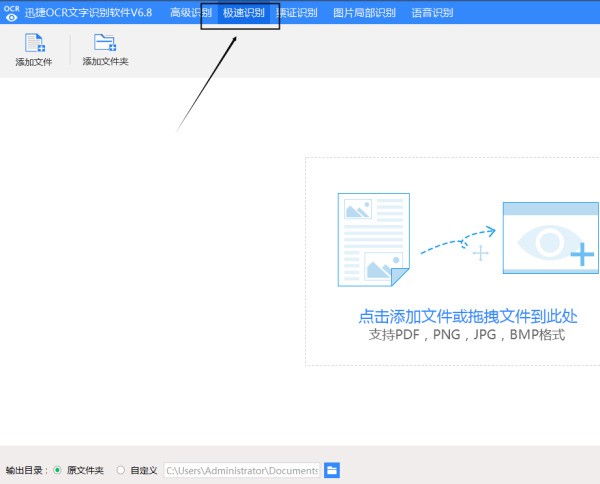
Task: Click the 输出目录 label
Action: click(x=24, y=470)
